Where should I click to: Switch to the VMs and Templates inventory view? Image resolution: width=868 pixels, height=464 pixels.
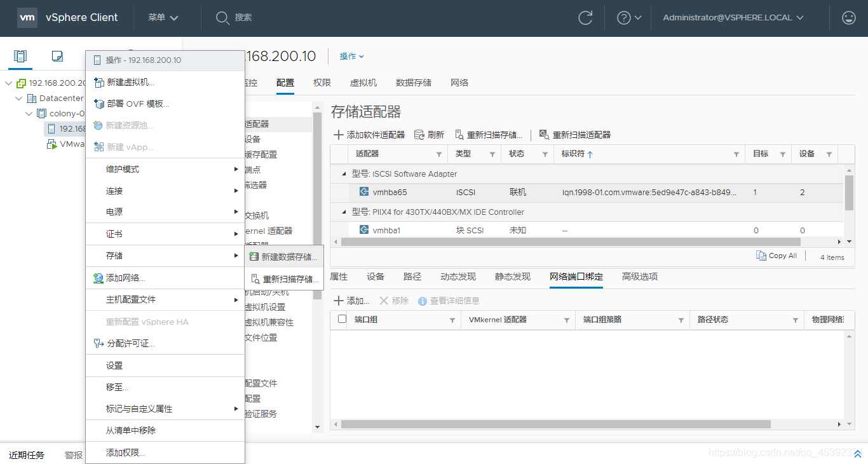57,56
